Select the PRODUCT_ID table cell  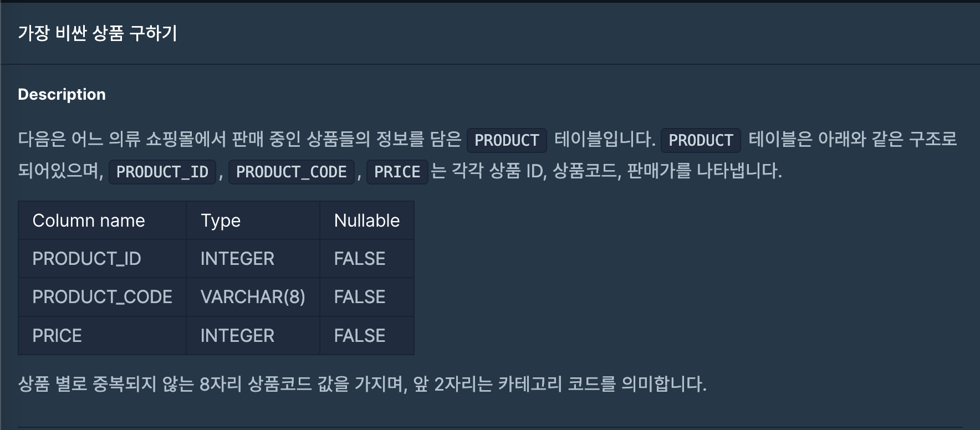point(86,259)
